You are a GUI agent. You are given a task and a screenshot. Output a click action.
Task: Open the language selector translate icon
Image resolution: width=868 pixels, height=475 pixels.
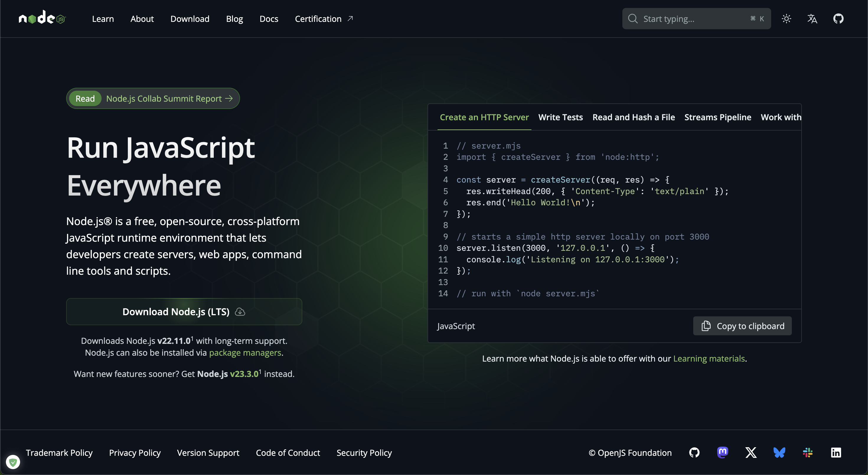coord(812,19)
